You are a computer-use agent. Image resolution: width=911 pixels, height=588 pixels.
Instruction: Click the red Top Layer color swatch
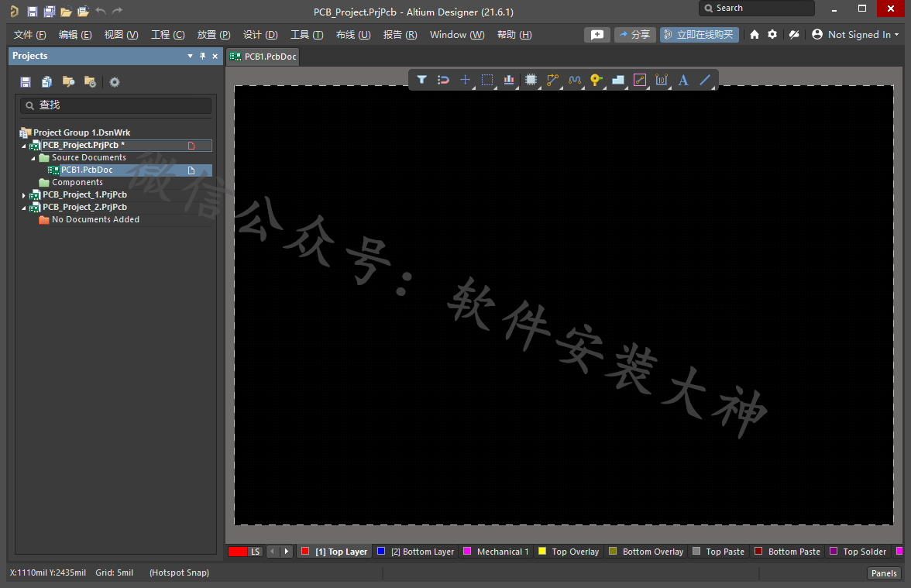coord(305,551)
